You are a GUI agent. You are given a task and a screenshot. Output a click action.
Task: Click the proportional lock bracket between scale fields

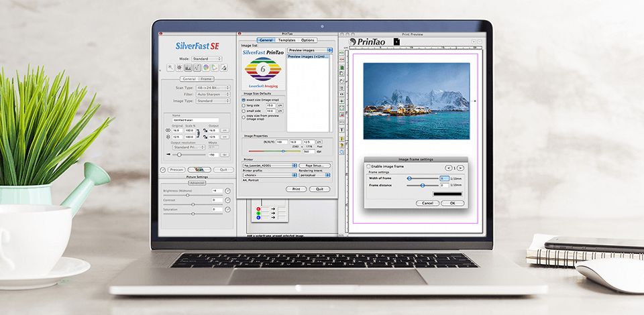[198, 133]
